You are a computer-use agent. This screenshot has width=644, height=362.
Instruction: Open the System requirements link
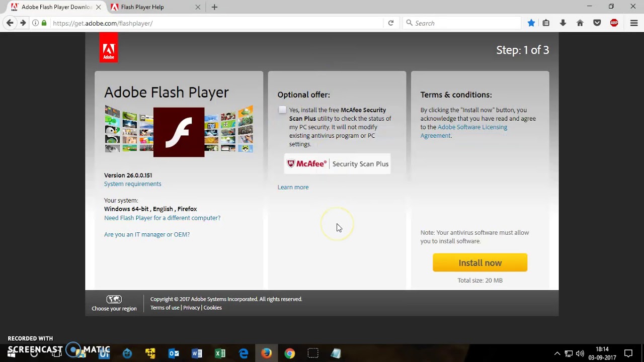click(133, 184)
